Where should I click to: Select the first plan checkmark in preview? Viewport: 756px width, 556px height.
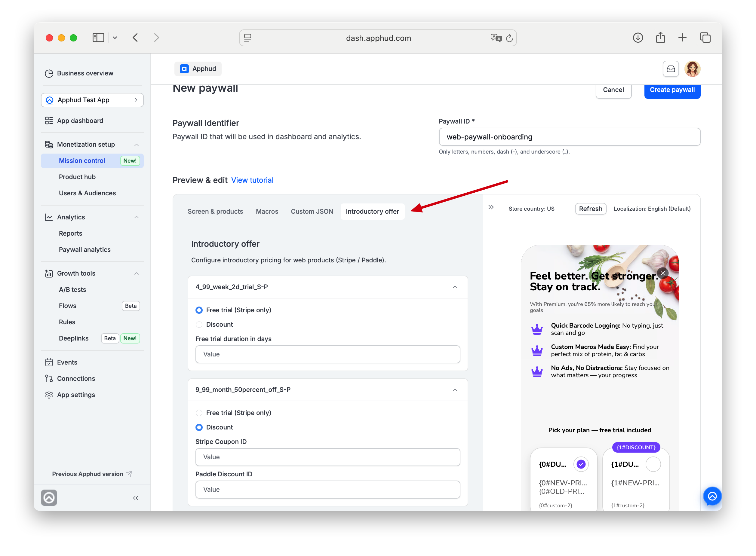pos(581,464)
